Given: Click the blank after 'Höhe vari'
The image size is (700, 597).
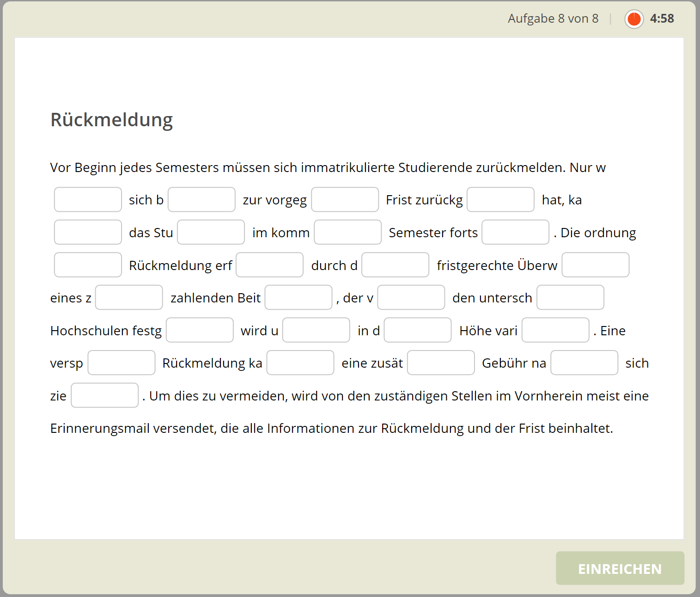Looking at the screenshot, I should click(x=555, y=330).
